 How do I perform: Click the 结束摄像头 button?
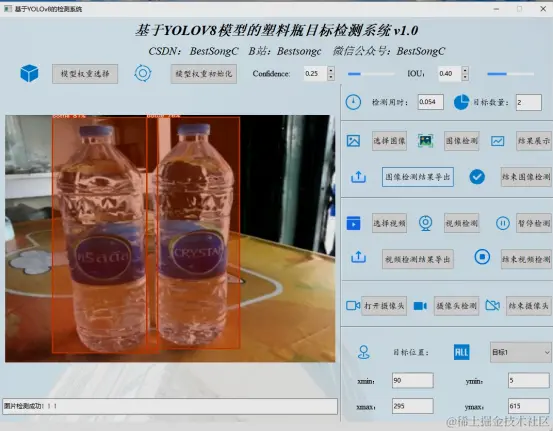529,306
